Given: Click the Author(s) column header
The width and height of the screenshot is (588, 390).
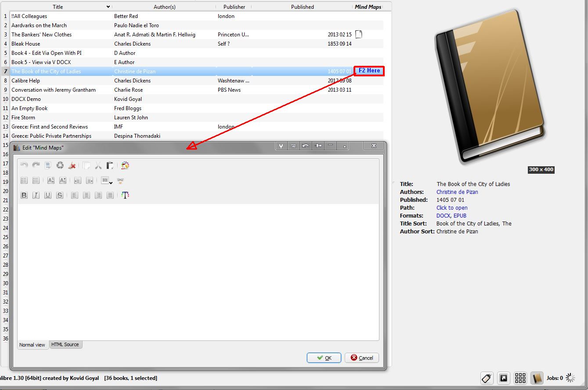Looking at the screenshot, I should [164, 7].
